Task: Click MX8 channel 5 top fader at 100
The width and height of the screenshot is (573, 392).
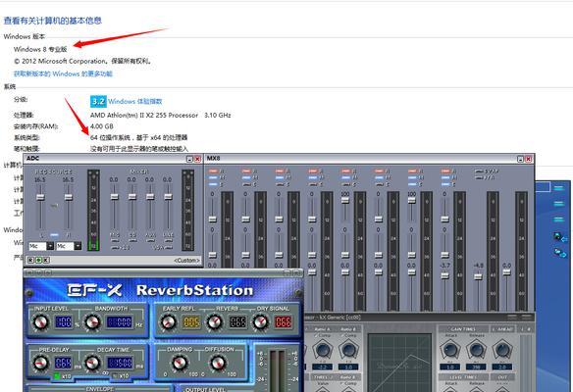Action: (x=345, y=200)
